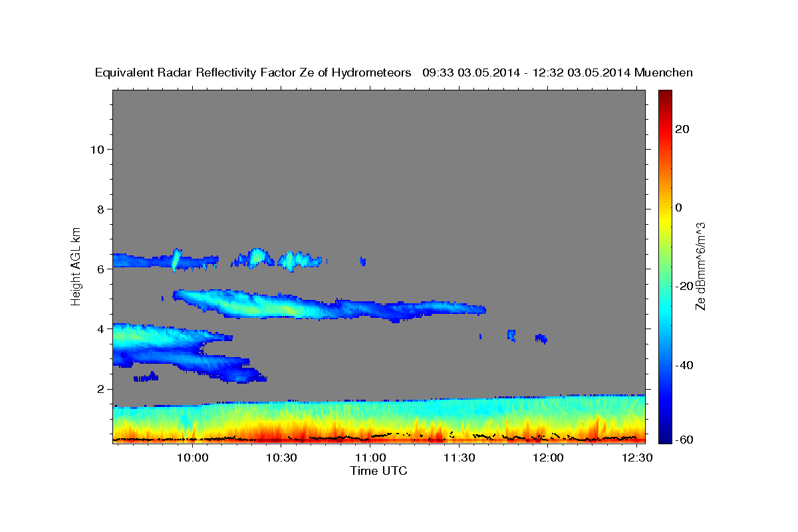Click the height tick label '2'
This screenshot has height=532, width=798.
coord(100,388)
